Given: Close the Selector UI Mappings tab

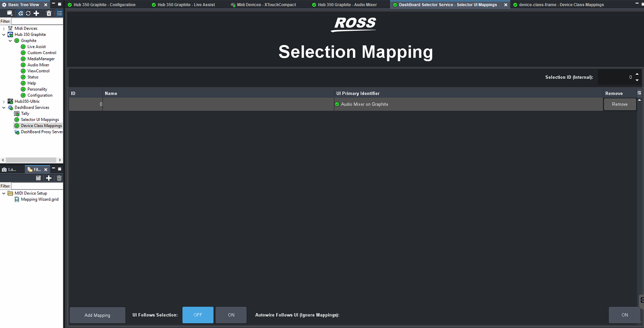Looking at the screenshot, I should pos(506,5).
